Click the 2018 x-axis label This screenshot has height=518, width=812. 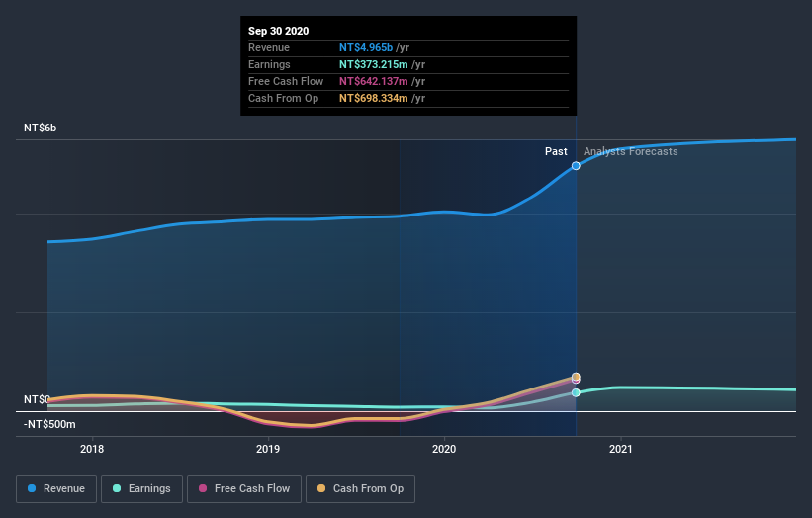pos(92,449)
